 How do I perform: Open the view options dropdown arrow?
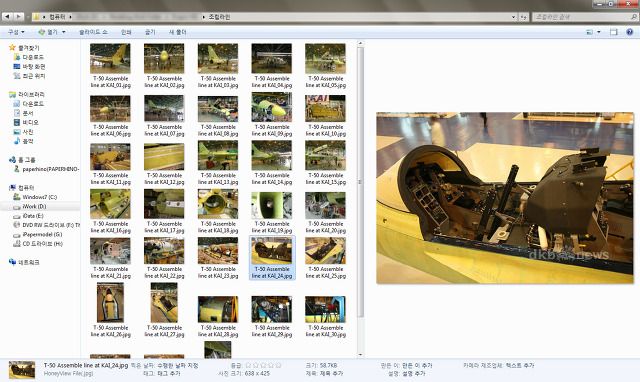(x=599, y=32)
